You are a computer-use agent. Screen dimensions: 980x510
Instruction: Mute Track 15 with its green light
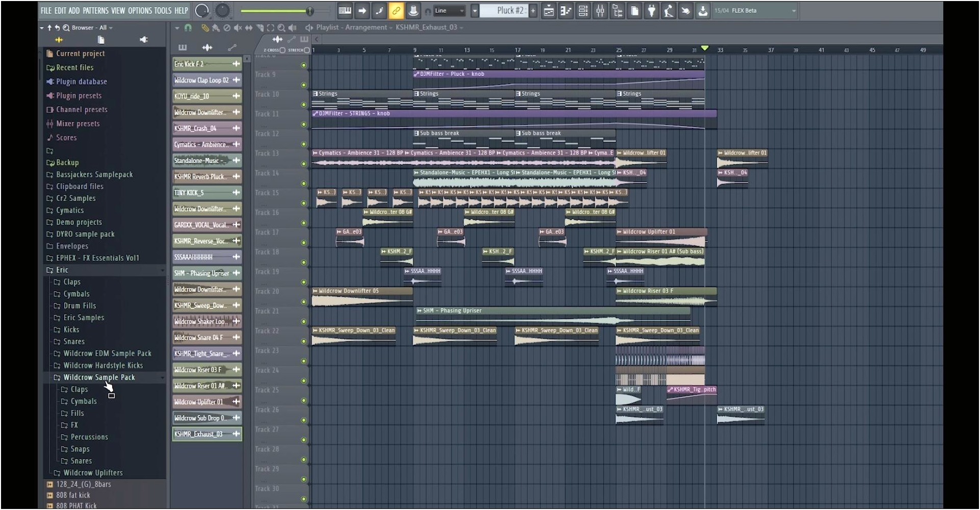(304, 203)
